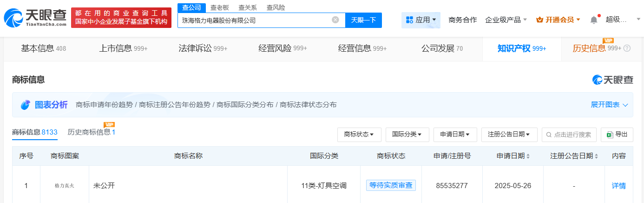Click the help question mark beside 历史信息
The width and height of the screenshot is (644, 203).
click(627, 48)
